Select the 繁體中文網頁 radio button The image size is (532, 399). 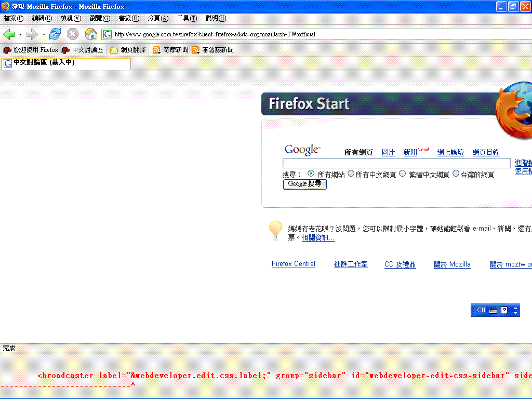pos(403,174)
